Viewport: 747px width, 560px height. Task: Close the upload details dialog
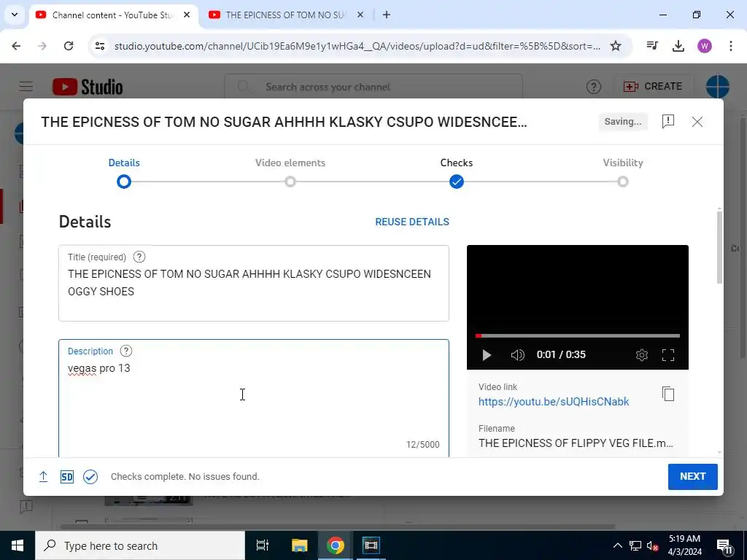[697, 122]
